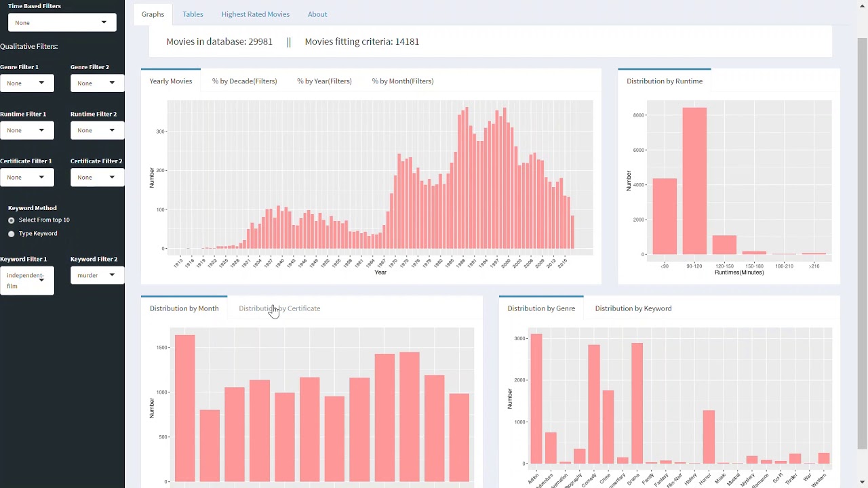Click the 'Runtimes(Minutes)' axis label
The width and height of the screenshot is (868, 488).
click(739, 272)
